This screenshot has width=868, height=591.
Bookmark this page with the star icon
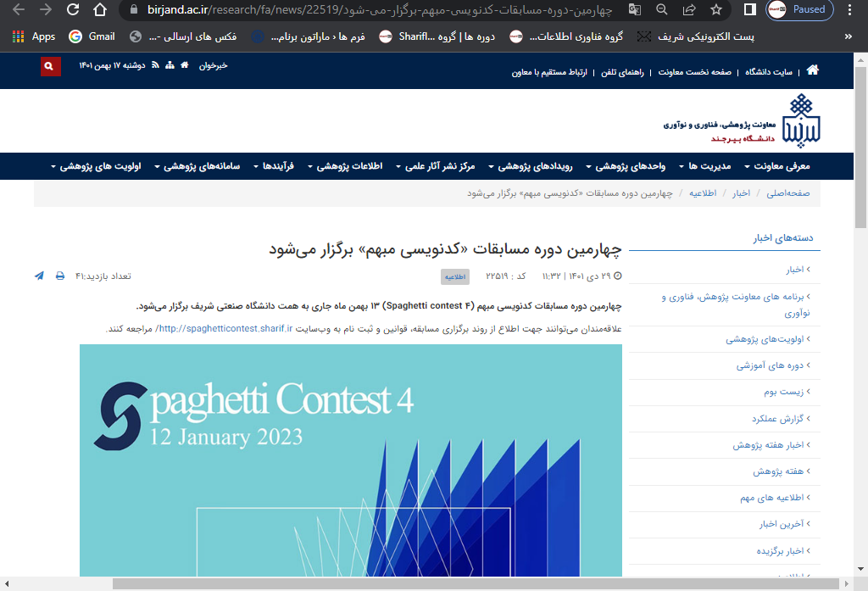[716, 10]
